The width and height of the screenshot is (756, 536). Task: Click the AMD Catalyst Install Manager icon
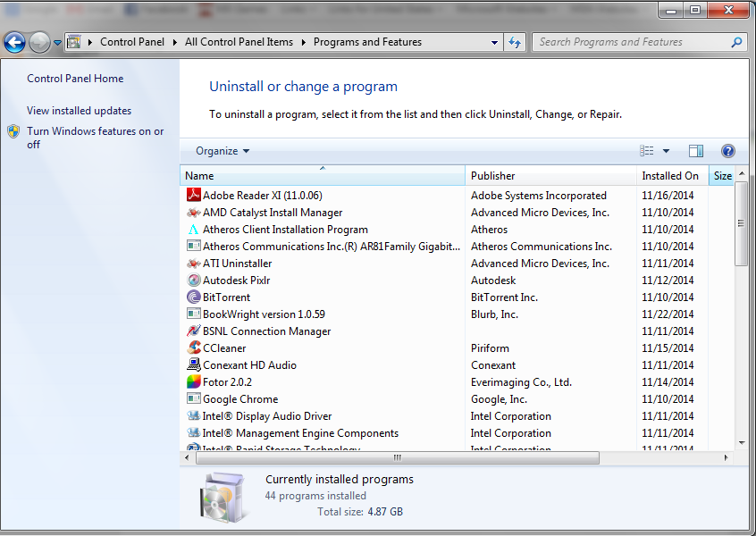pyautogui.click(x=193, y=212)
